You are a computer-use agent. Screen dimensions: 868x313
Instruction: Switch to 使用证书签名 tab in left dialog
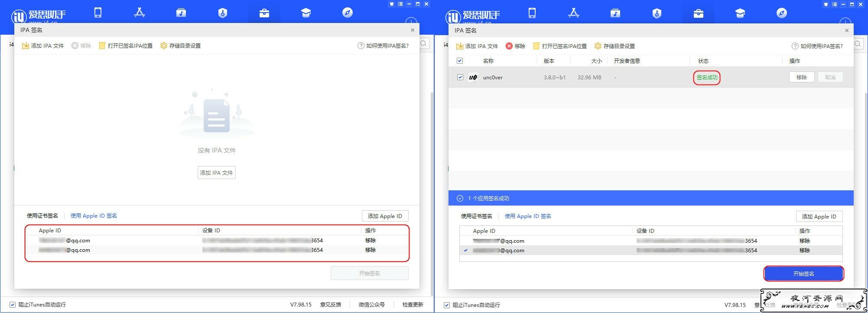coord(42,215)
